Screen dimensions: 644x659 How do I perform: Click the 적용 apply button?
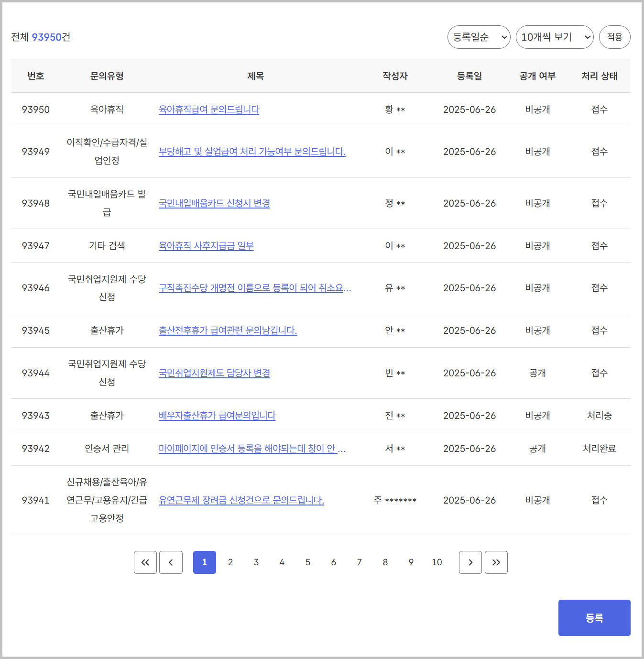point(615,37)
